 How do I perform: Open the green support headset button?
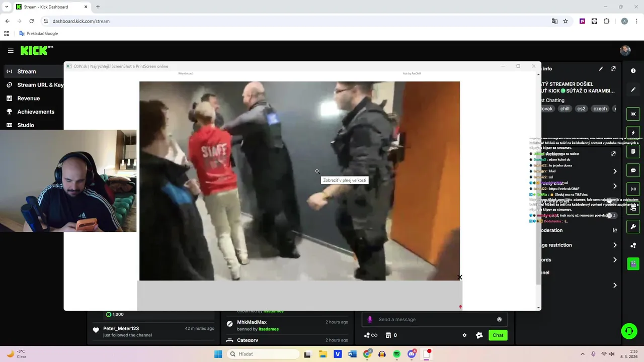629,331
